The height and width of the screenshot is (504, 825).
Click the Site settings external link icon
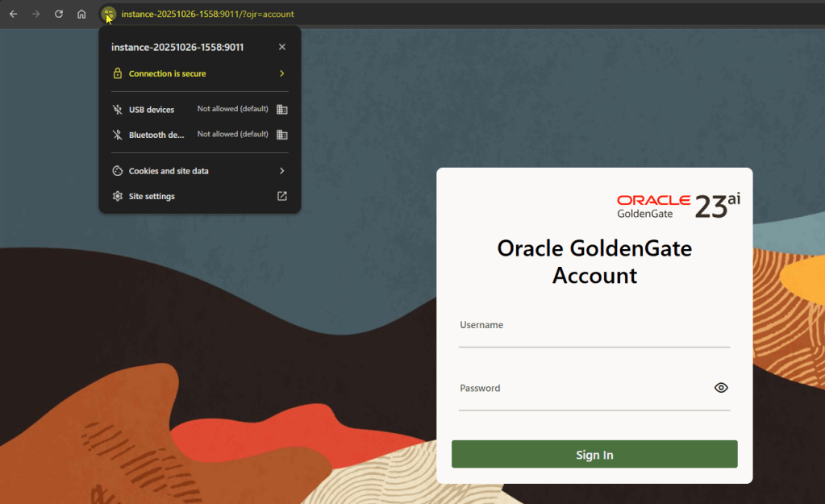pos(282,196)
